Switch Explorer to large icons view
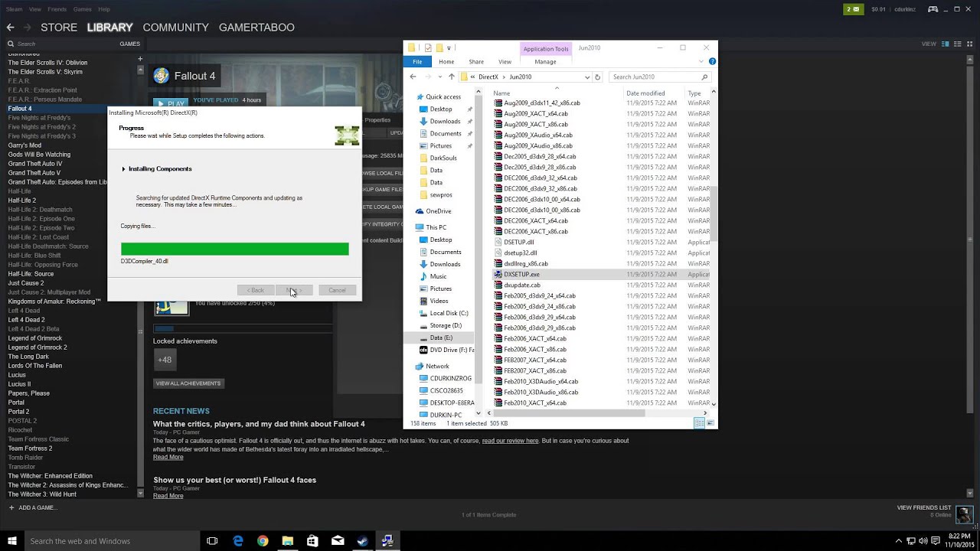The image size is (980, 551). pos(710,423)
